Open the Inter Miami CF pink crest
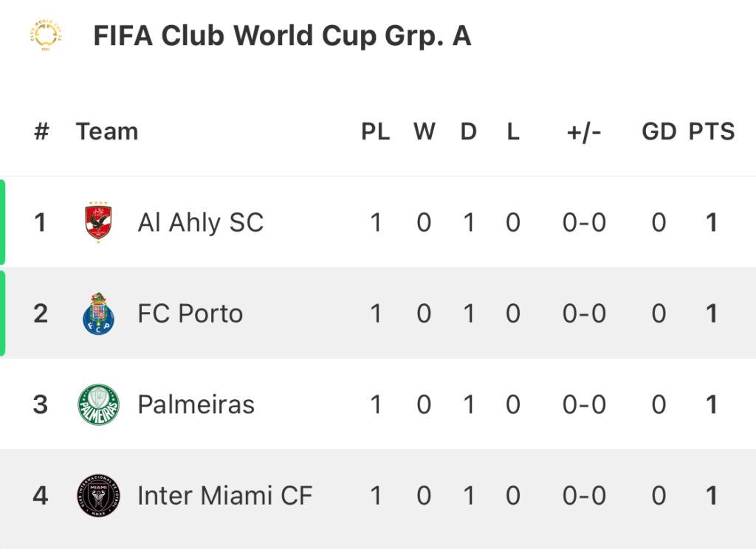The height and width of the screenshot is (549, 756). [98, 495]
